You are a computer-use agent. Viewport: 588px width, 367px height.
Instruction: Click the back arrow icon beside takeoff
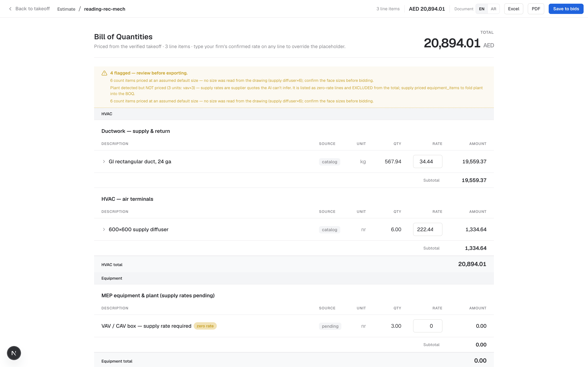point(10,9)
